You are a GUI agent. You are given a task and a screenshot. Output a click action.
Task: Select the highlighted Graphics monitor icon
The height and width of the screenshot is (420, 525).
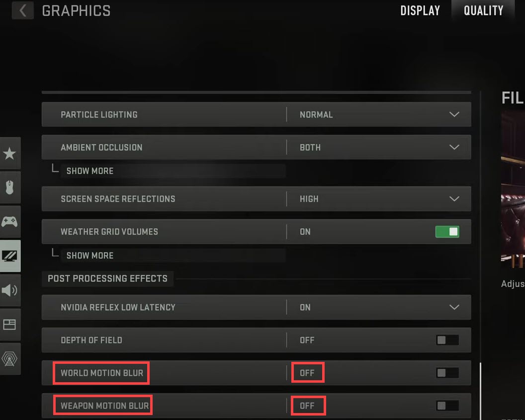(10, 255)
